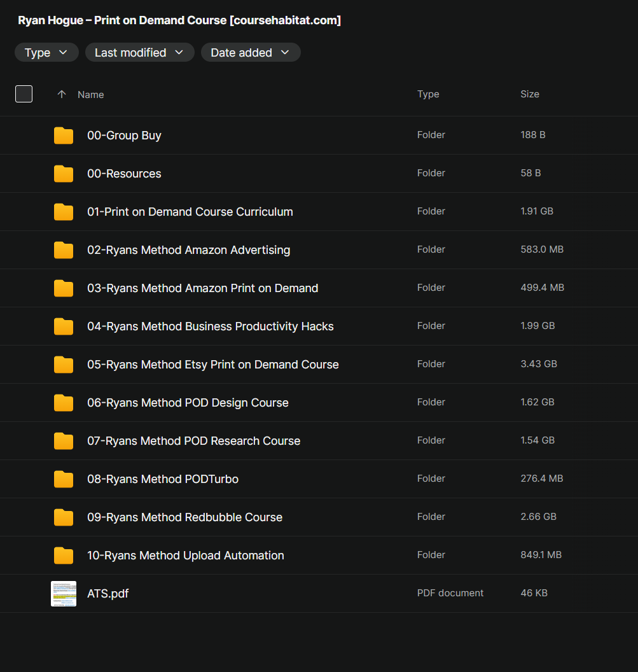Click the 849.1 MB size value
This screenshot has height=672, width=638.
point(541,554)
